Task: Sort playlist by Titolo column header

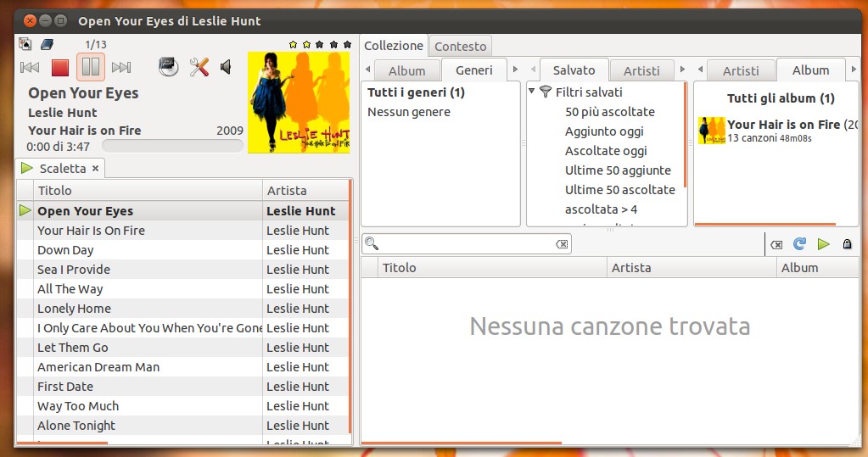Action: [148, 190]
